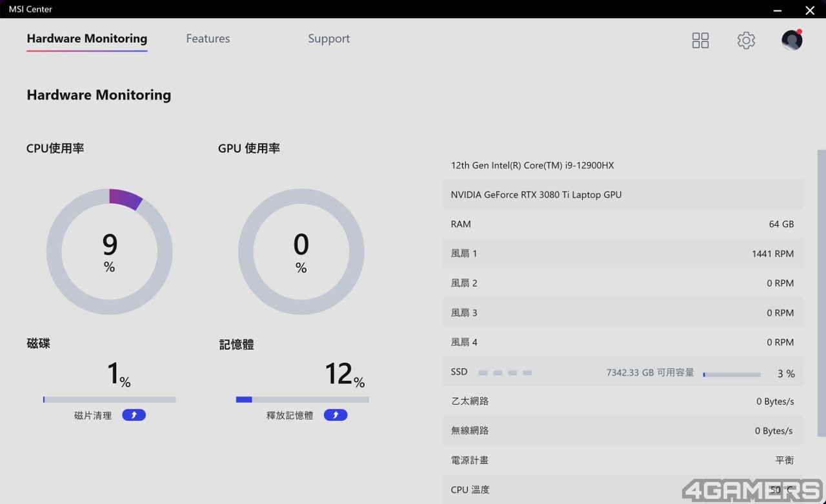This screenshot has height=504, width=826.
Task: Click the SSD capacity usage bar
Action: (732, 374)
